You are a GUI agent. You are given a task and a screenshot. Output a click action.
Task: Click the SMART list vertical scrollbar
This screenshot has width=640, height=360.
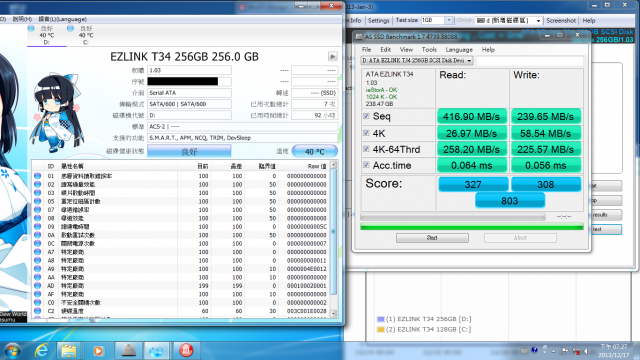333,239
